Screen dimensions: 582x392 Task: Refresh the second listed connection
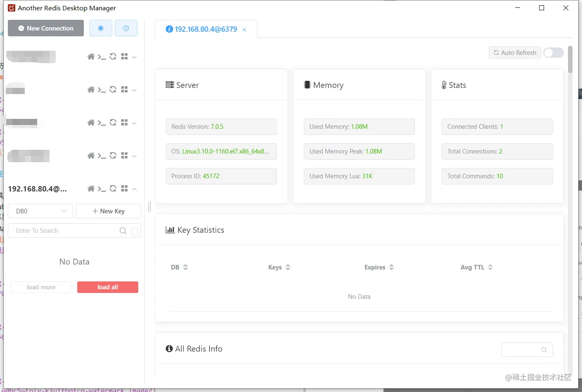113,90
